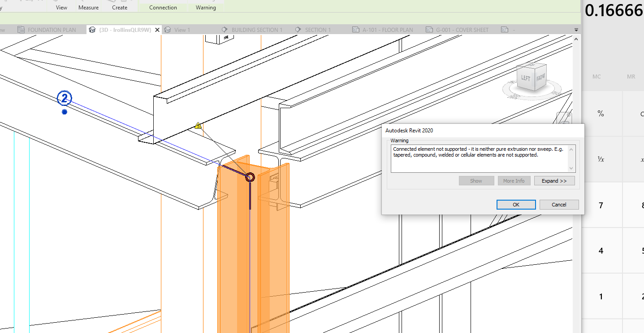Open the view tabs list chevron
The image size is (644, 333).
tap(575, 29)
